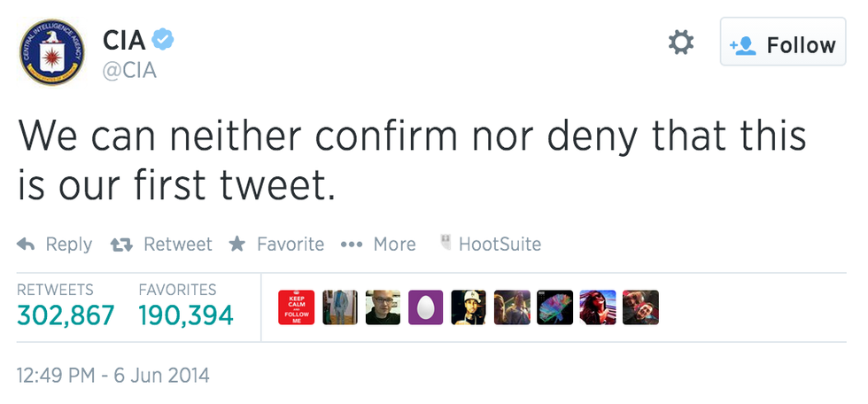
Task: Retweet the CIA tweet
Action: point(161,244)
